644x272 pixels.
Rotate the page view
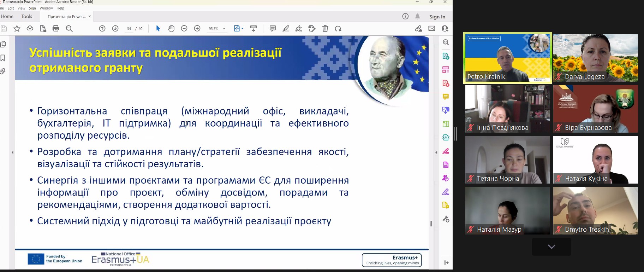(x=338, y=29)
